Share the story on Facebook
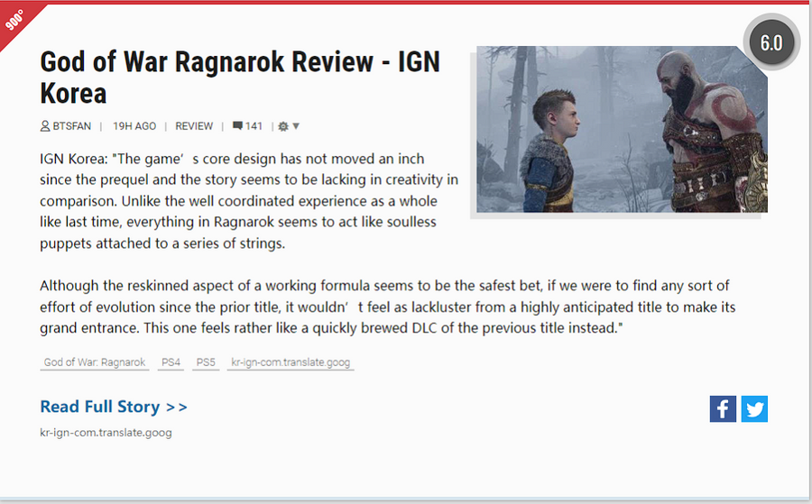The height and width of the screenshot is (504, 812). [x=723, y=408]
